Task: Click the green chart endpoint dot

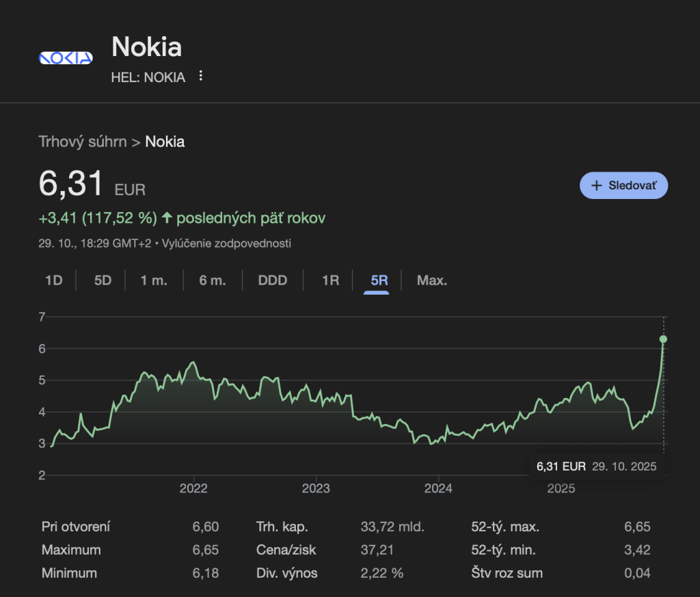Action: (663, 339)
